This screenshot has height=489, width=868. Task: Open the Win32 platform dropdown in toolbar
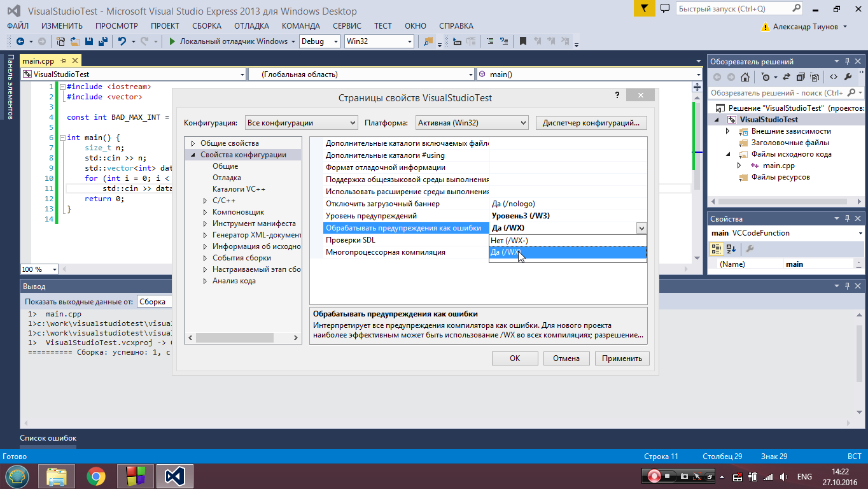coord(379,41)
